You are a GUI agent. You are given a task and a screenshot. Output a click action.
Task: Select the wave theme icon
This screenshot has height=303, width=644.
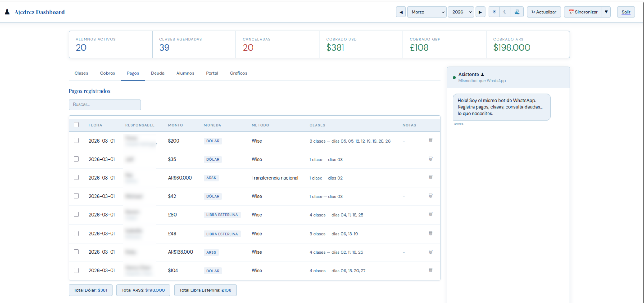517,12
